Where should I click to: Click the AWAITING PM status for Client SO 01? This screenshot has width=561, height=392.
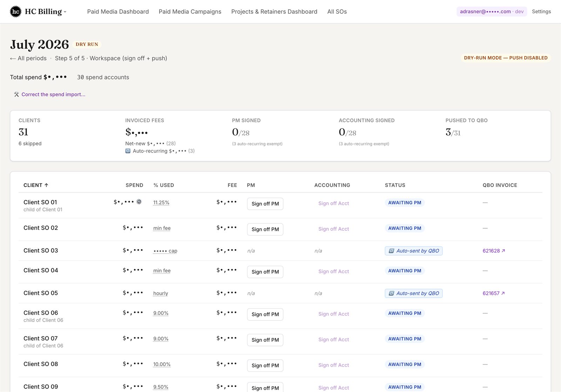tap(405, 203)
